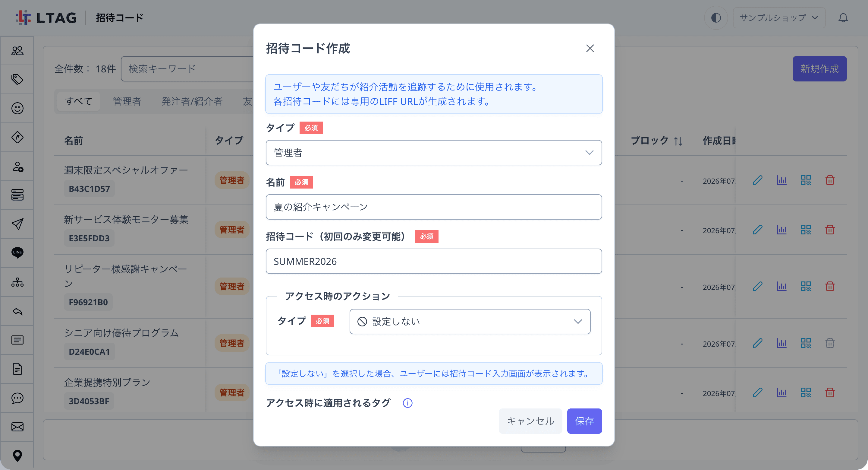Show QR code for B43C1D57 row

tap(806, 180)
